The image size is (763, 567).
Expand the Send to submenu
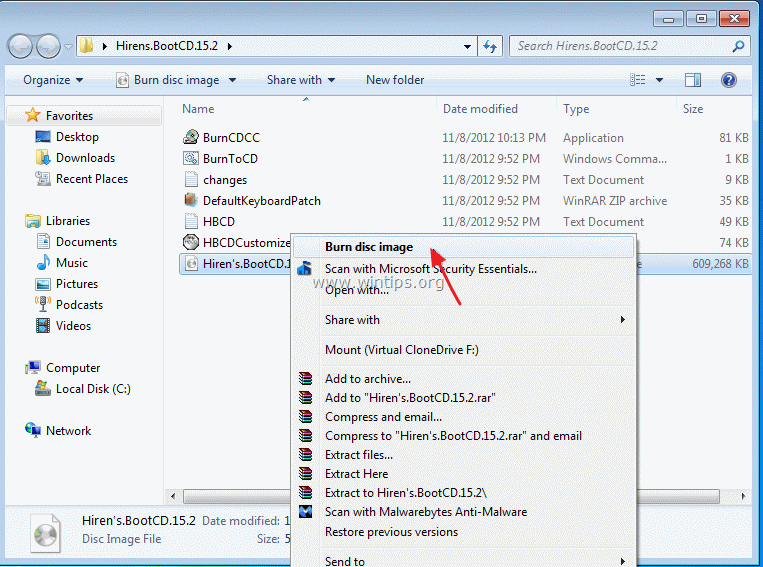622,561
